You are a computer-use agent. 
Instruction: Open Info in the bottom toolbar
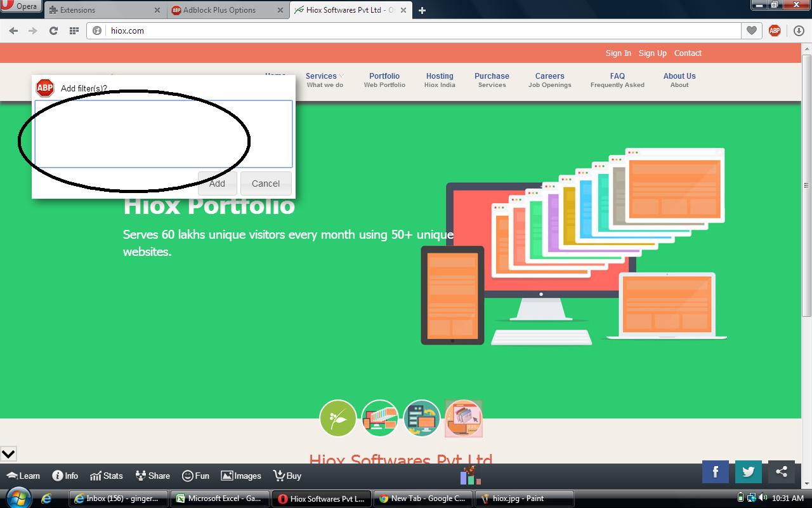point(65,476)
